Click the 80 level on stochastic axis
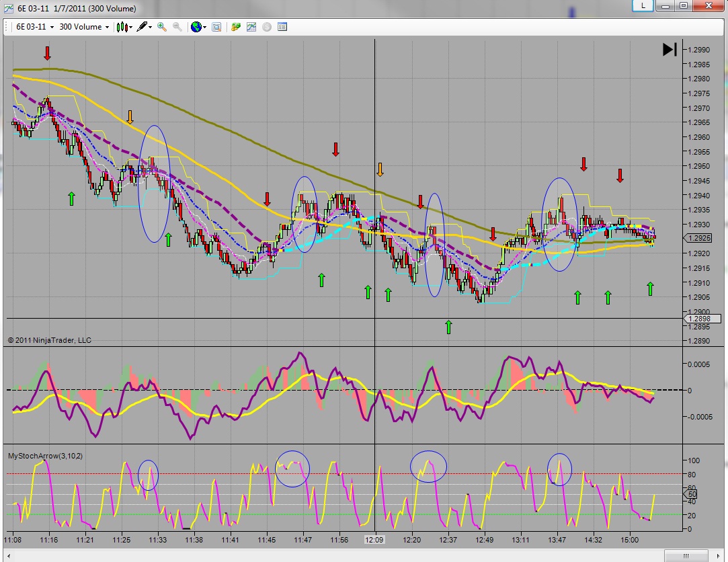Screen dimensions: 728x562 coord(692,475)
